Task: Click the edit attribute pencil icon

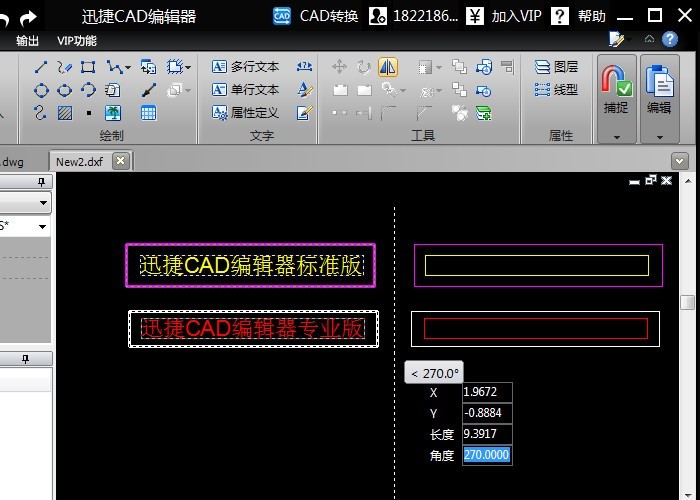Action: click(304, 113)
